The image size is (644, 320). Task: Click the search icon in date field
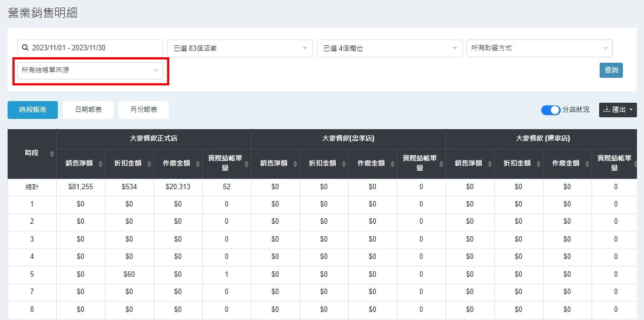[x=25, y=48]
